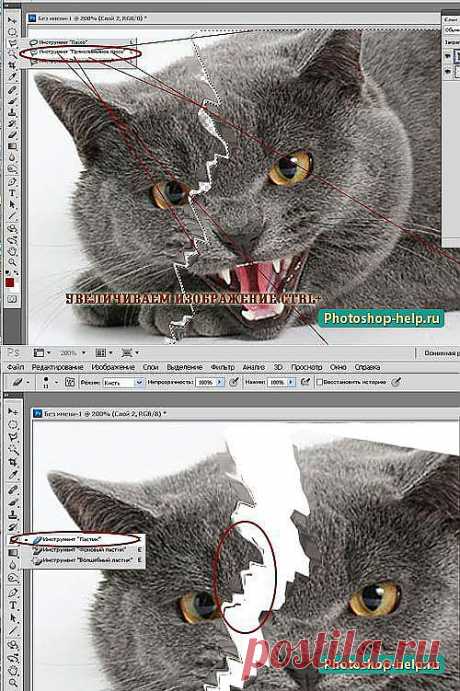Click the postila.ru watermark link
Viewport: 460px width, 691px height.
tap(343, 652)
